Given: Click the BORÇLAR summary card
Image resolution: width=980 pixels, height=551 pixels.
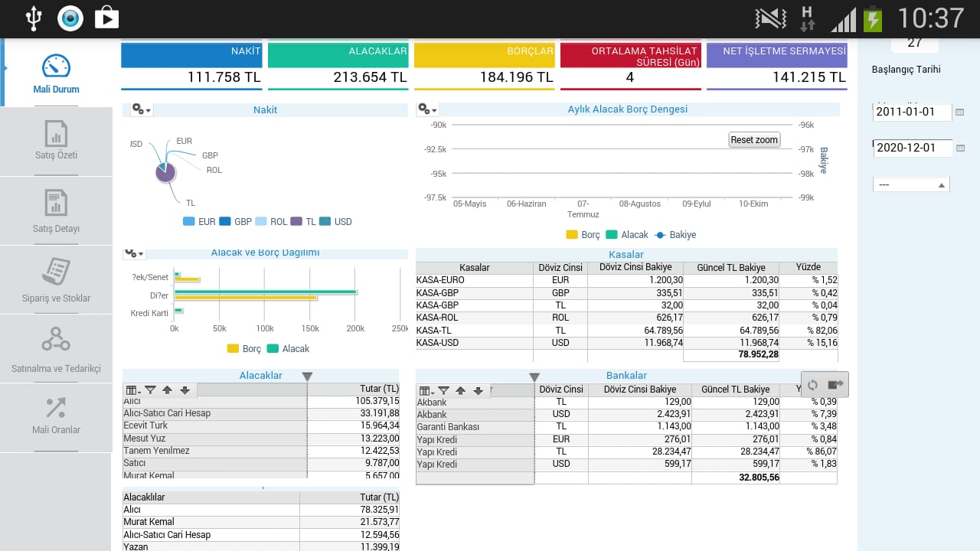Looking at the screenshot, I should [x=484, y=65].
